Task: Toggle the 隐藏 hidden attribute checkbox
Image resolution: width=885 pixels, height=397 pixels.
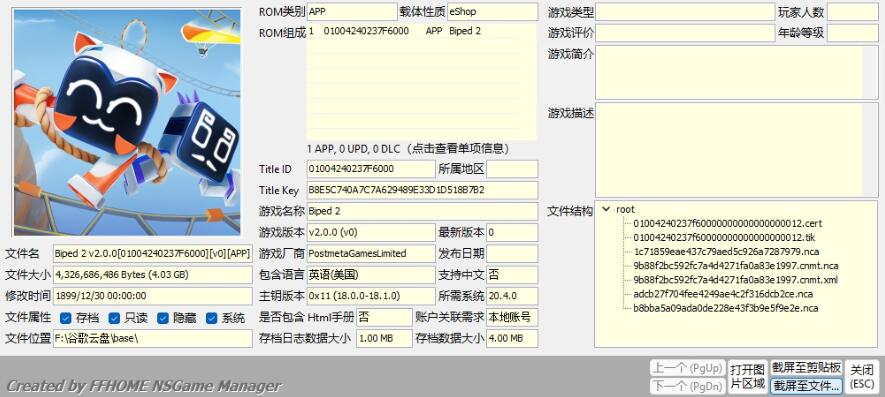Action: pos(163,318)
